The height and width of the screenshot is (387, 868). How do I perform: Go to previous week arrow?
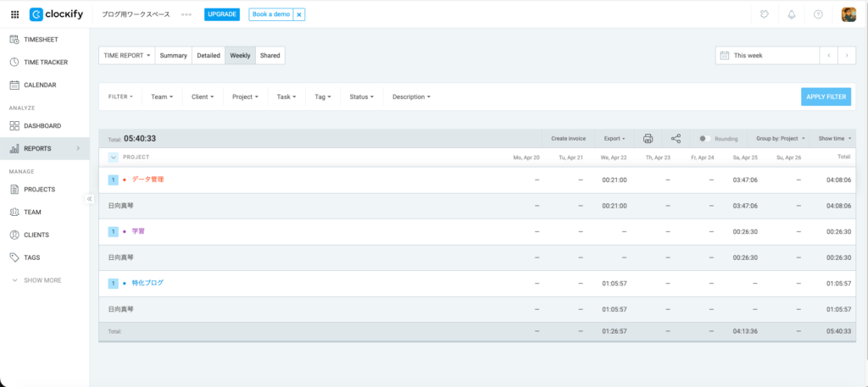pyautogui.click(x=828, y=55)
